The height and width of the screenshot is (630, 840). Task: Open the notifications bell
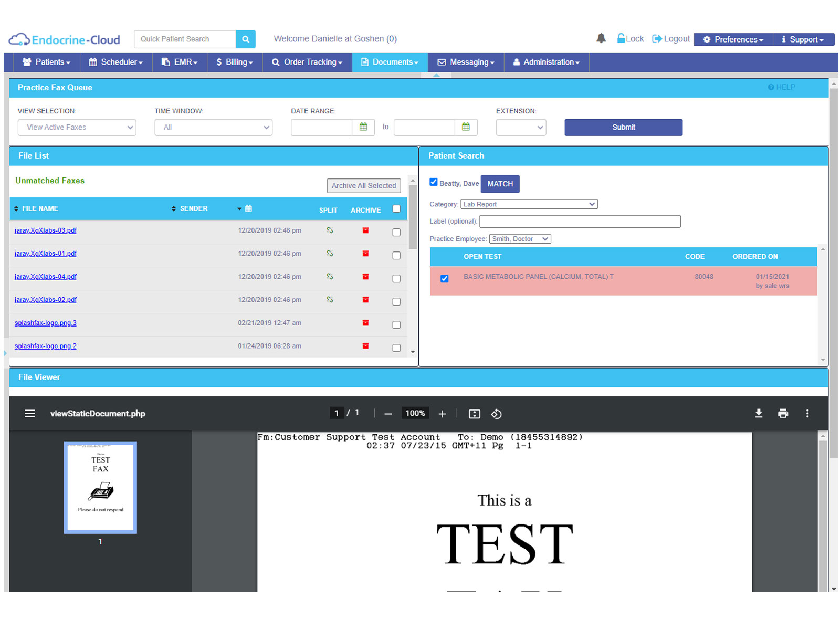601,38
